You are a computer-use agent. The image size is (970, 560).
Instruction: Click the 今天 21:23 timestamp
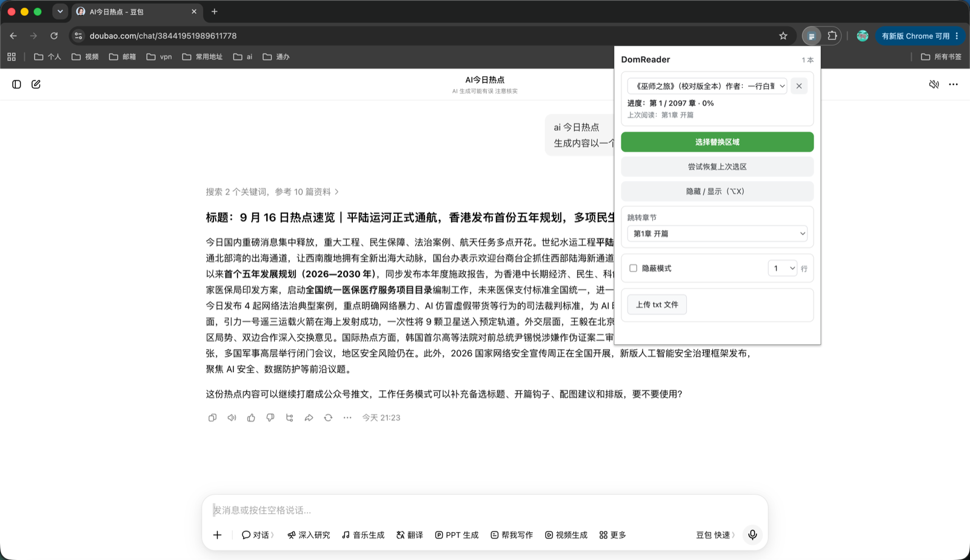pyautogui.click(x=381, y=418)
